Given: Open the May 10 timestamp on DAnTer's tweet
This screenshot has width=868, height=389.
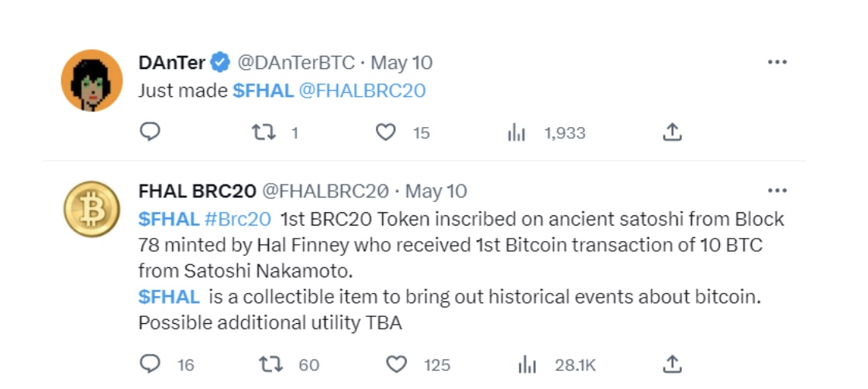Looking at the screenshot, I should click(x=401, y=62).
